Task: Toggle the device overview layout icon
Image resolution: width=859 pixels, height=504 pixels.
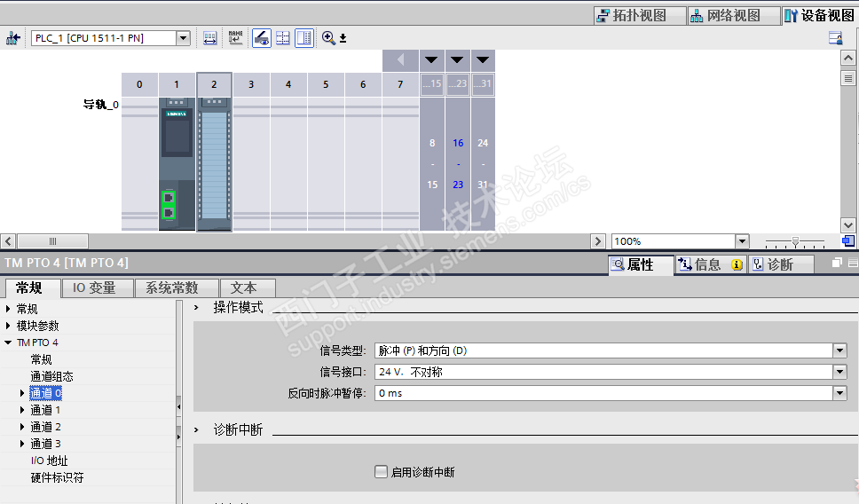Action: 304,38
